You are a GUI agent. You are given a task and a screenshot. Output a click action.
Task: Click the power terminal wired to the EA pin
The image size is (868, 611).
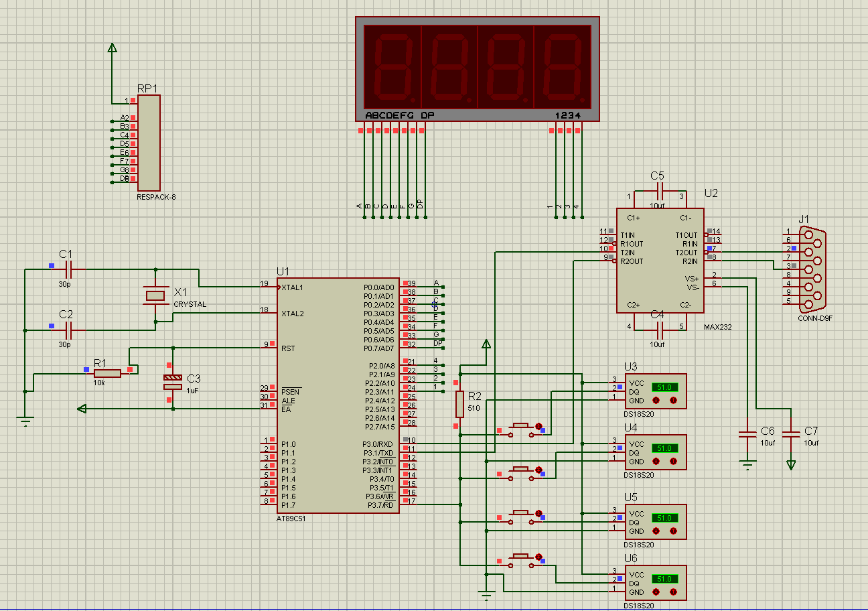82,408
